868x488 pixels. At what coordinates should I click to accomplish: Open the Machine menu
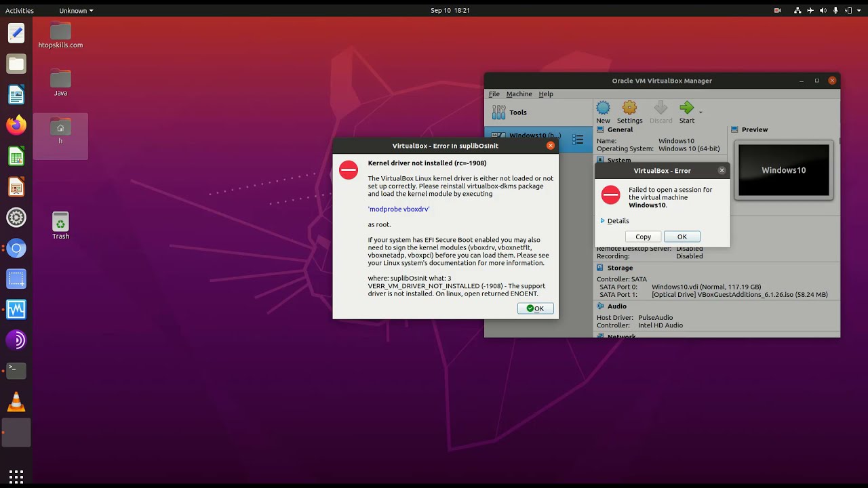tap(519, 94)
